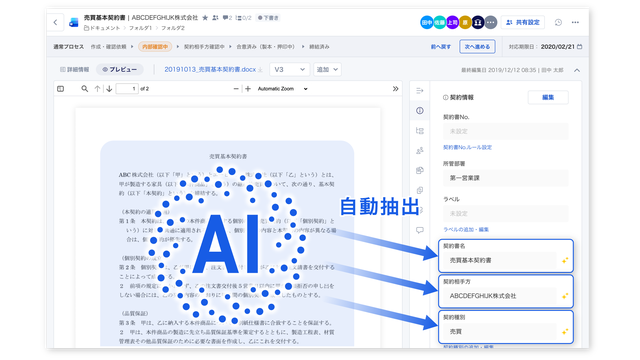Image resolution: width=640 pixels, height=360 pixels.
Task: Click the blue app logo icon
Action: pyautogui.click(x=73, y=22)
